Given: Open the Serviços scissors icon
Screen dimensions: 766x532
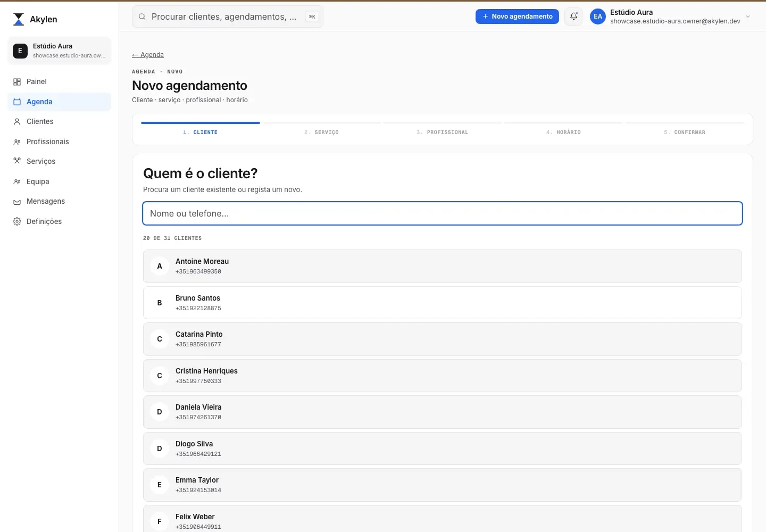Looking at the screenshot, I should point(17,161).
